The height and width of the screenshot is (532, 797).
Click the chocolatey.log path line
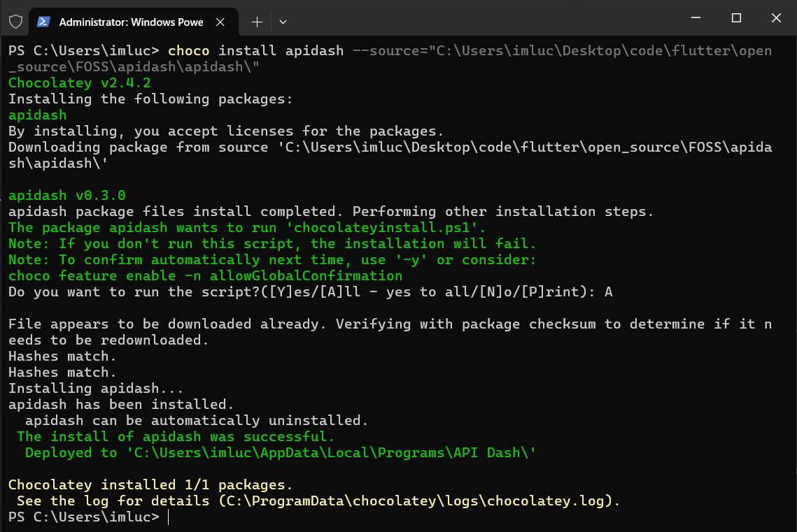318,501
